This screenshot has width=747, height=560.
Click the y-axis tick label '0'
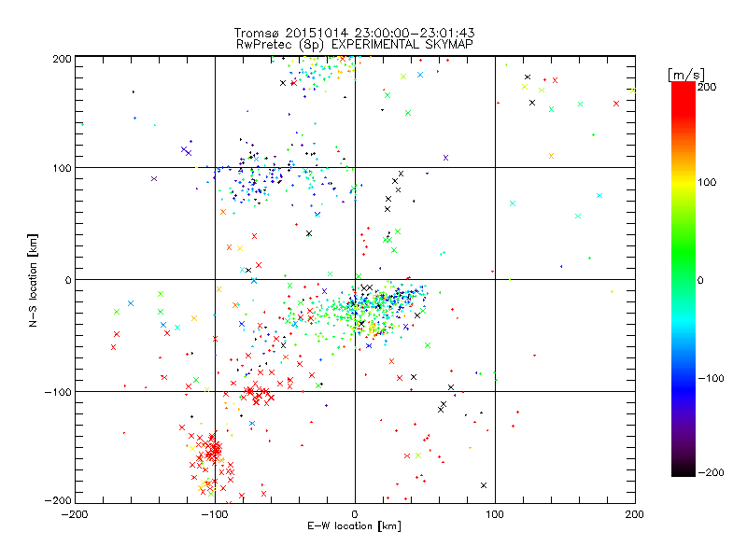tap(68, 280)
